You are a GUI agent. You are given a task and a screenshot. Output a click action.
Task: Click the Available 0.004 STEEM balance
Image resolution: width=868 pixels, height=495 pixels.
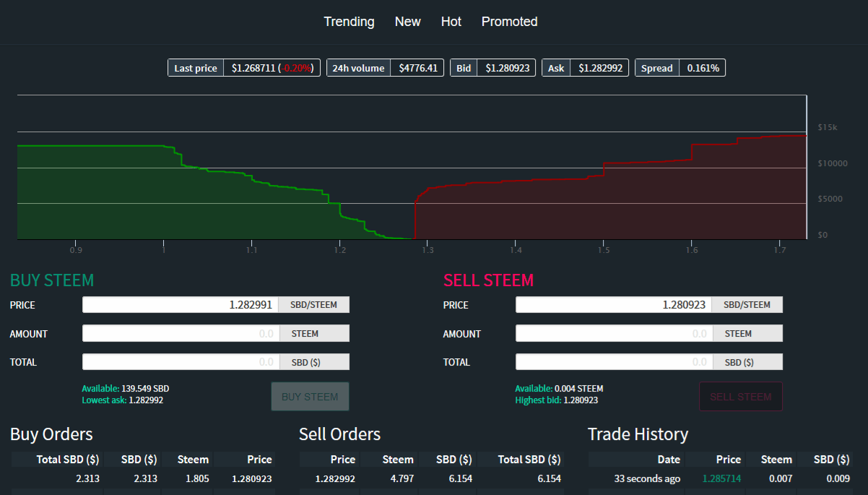(x=559, y=389)
